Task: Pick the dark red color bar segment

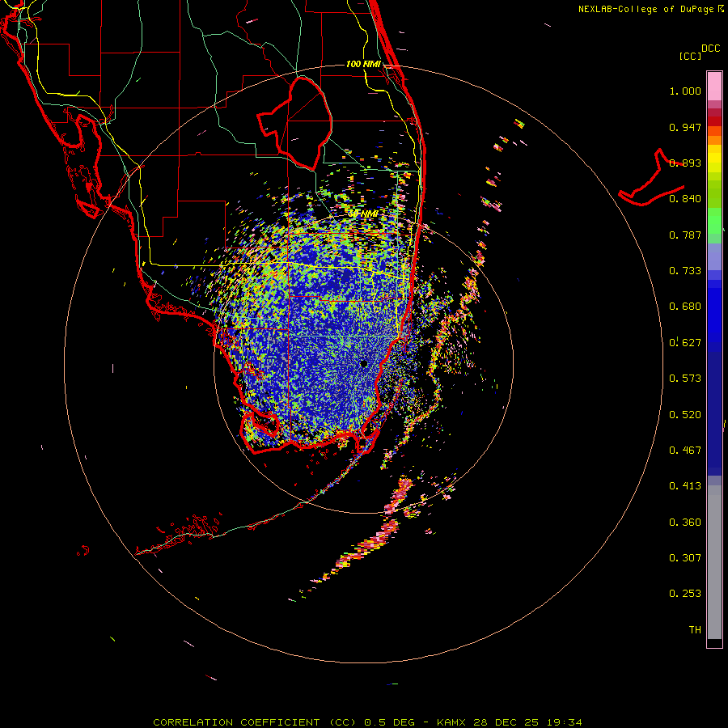Action: (714, 121)
